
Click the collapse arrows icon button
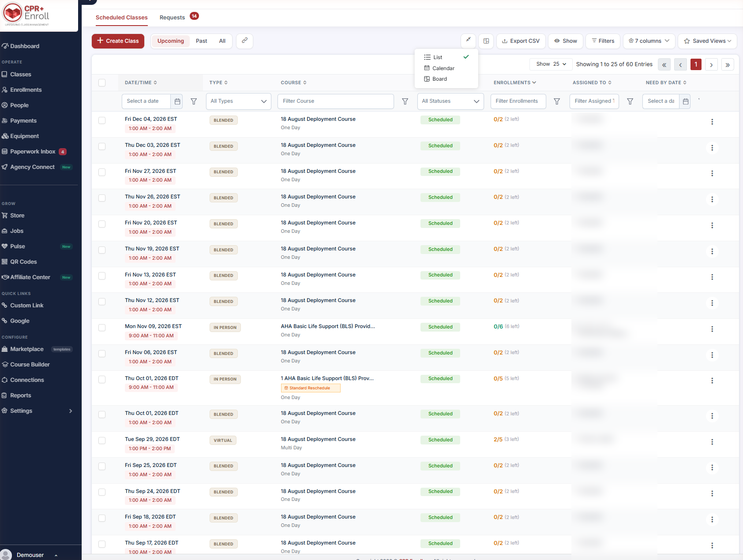[x=468, y=41]
